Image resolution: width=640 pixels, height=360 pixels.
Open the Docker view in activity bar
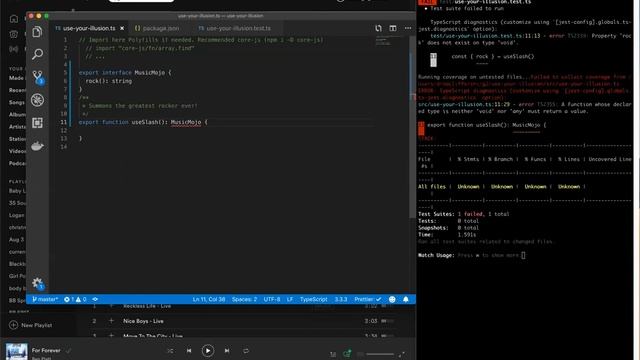[37, 146]
